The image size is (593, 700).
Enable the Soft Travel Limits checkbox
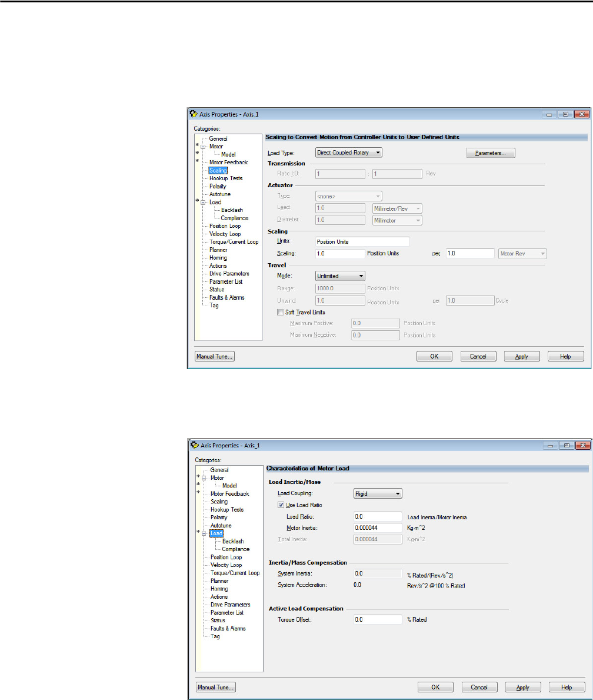(279, 312)
